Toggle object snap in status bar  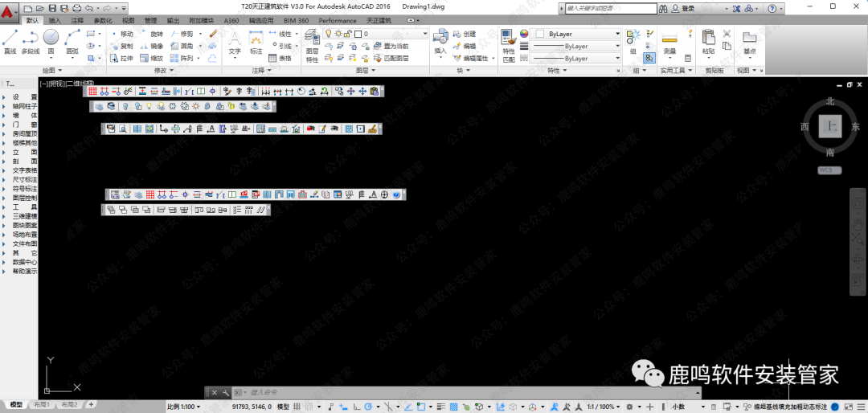click(x=420, y=407)
